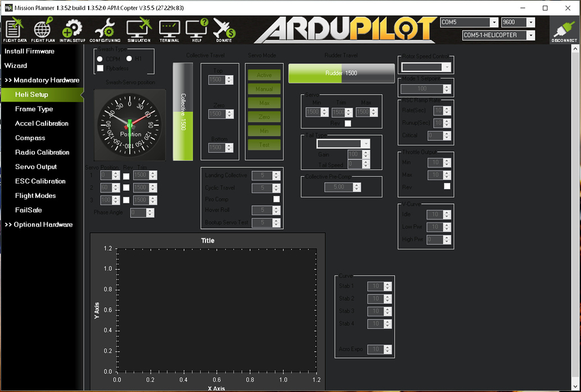Open the Tail Type dropdown
This screenshot has height=392, width=581.
tap(343, 144)
